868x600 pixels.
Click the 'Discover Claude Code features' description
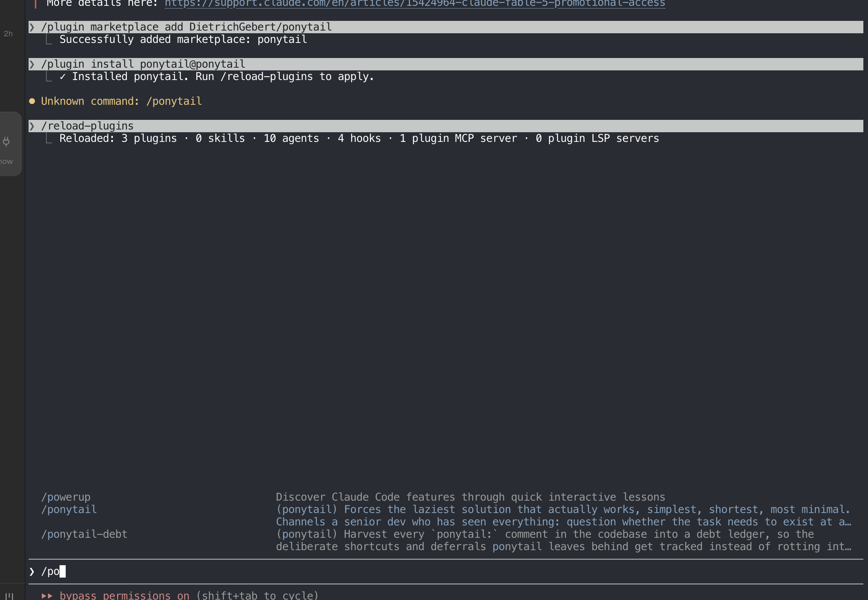(471, 497)
